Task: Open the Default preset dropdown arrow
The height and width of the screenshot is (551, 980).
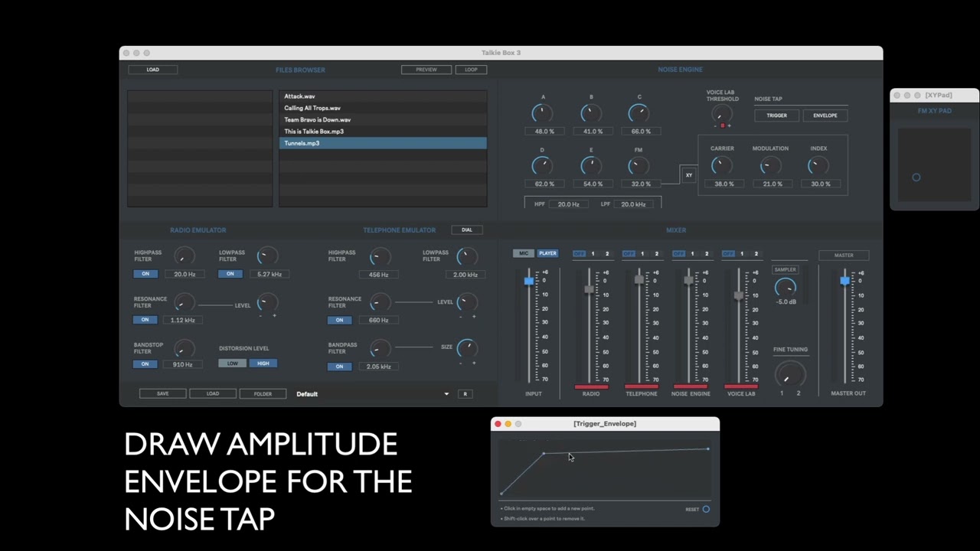Action: coord(446,394)
